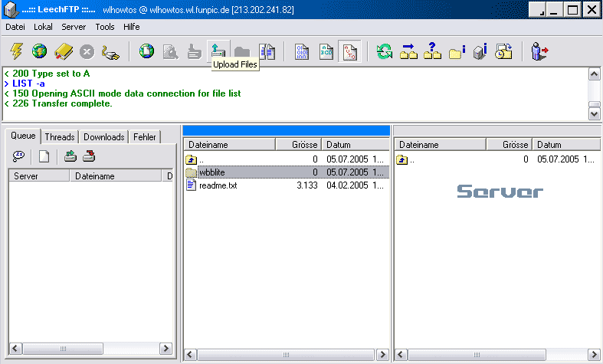Open the Tools menu
This screenshot has width=603, height=364.
click(x=105, y=27)
